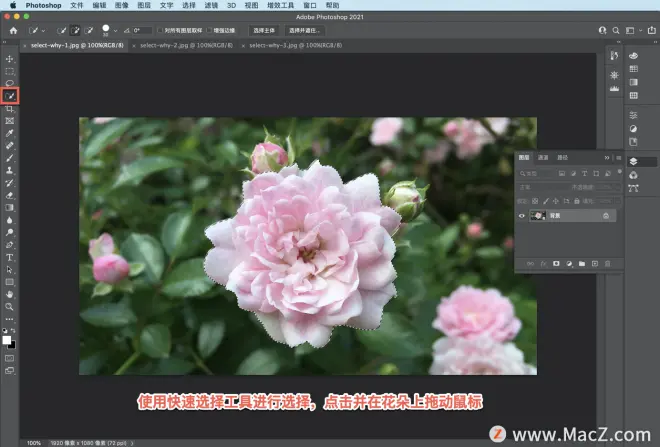Choose the Crop tool

click(9, 109)
